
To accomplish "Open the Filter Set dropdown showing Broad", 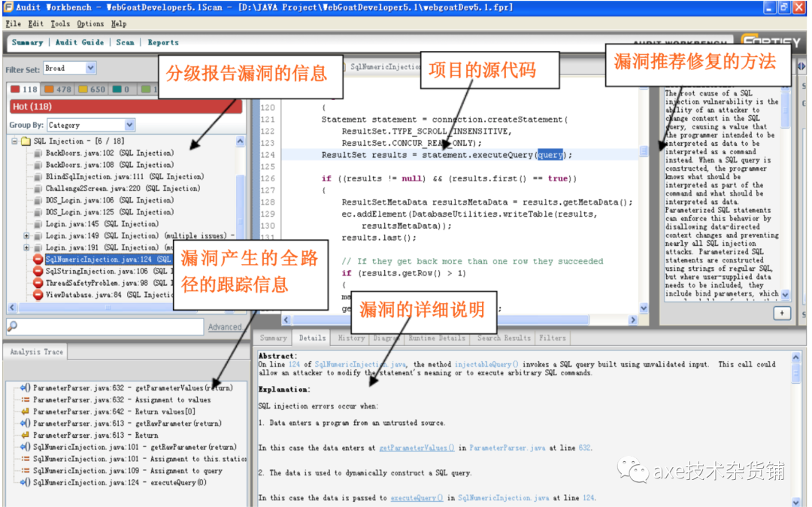I will (69, 68).
